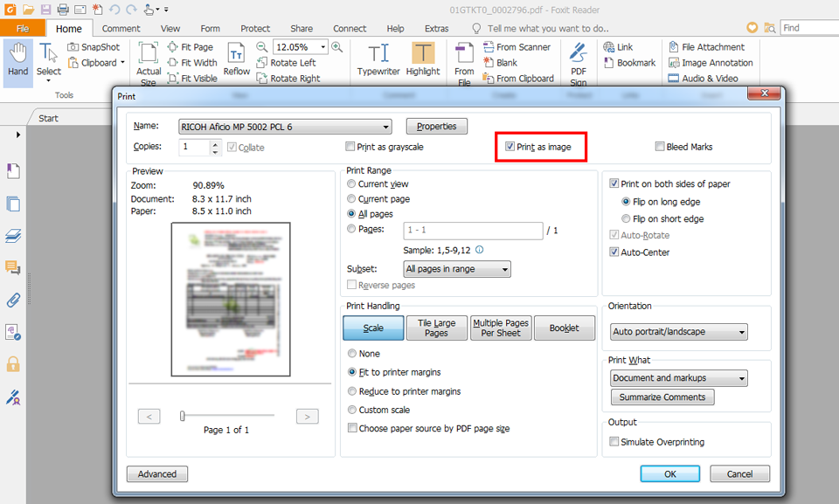Open the File menu
Viewport: 839px width, 504px height.
tap(23, 28)
